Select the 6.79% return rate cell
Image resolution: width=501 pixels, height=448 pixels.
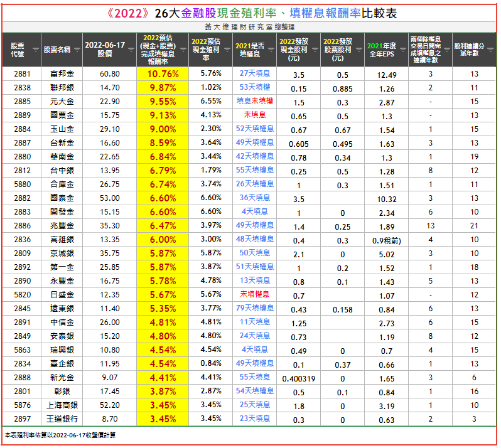point(163,171)
